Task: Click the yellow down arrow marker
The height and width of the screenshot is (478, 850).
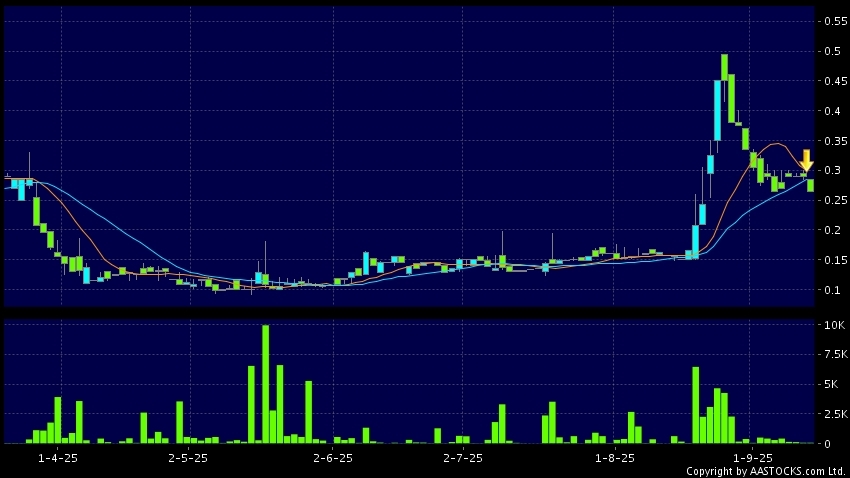Action: click(x=807, y=160)
